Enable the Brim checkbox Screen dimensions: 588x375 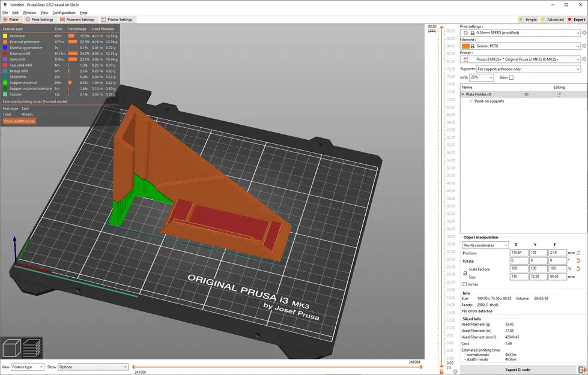pos(511,78)
